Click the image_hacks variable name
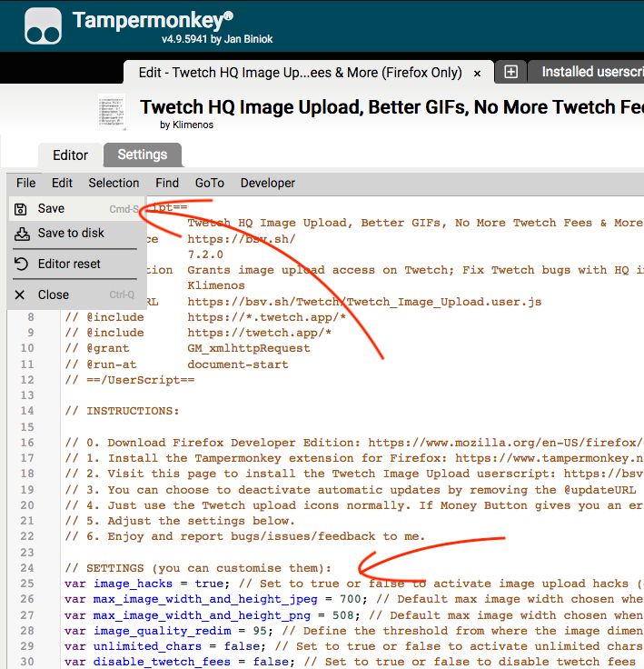644x669 pixels. point(133,584)
